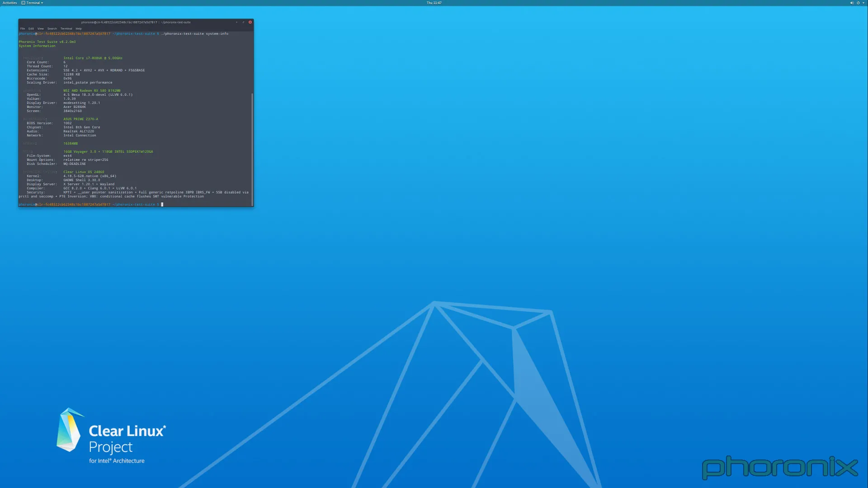The image size is (868, 488).
Task: Click '16384MB' memory value
Action: click(71, 143)
